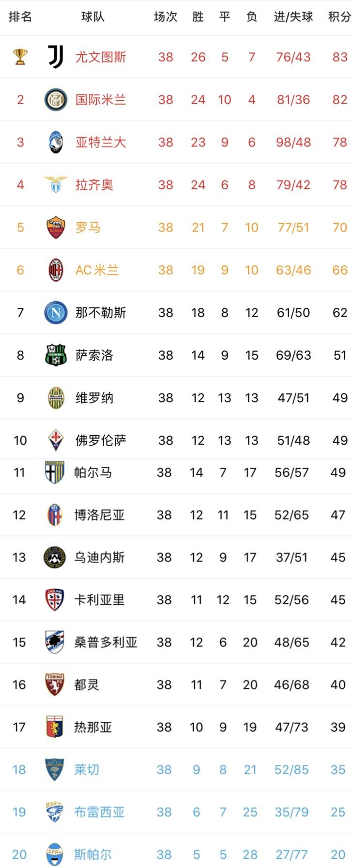
Task: Open the 莱切 relegation-zone team row
Action: tap(176, 770)
